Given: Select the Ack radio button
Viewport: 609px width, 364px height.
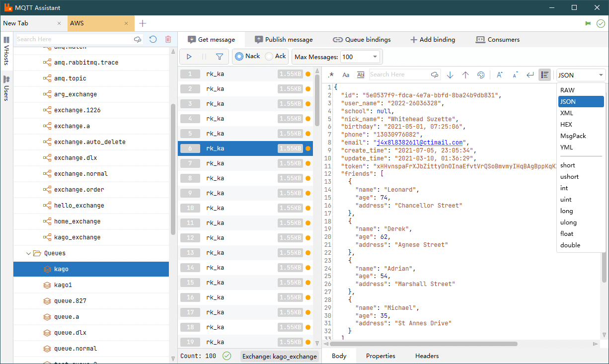Looking at the screenshot, I should [269, 57].
